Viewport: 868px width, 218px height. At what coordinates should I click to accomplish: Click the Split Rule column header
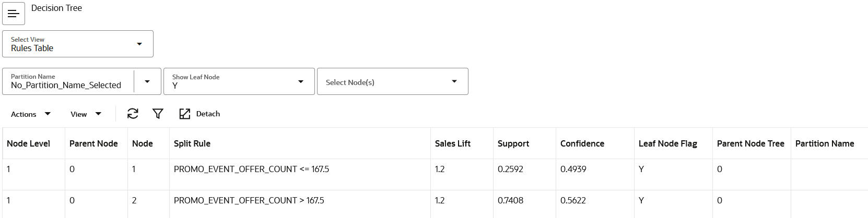(x=192, y=143)
